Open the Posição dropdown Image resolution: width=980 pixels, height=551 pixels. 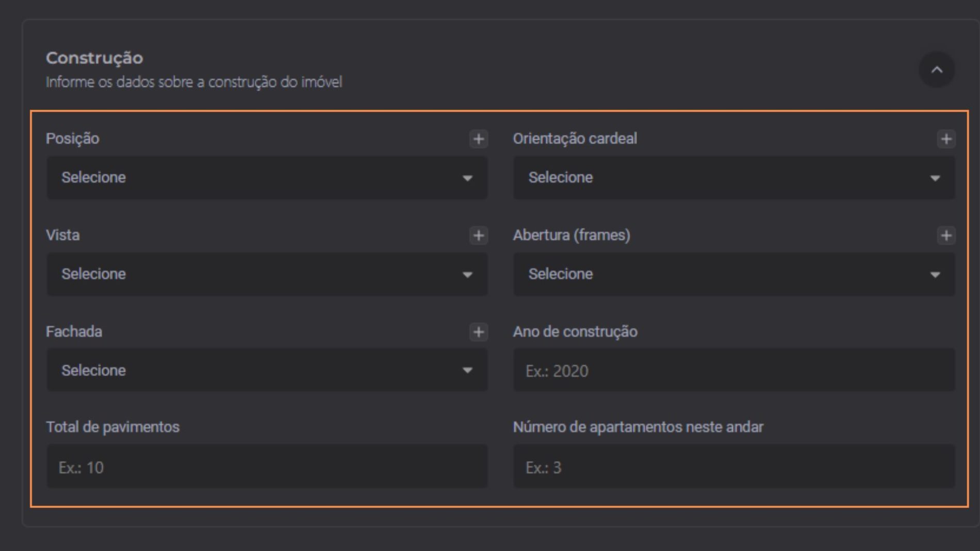click(267, 178)
